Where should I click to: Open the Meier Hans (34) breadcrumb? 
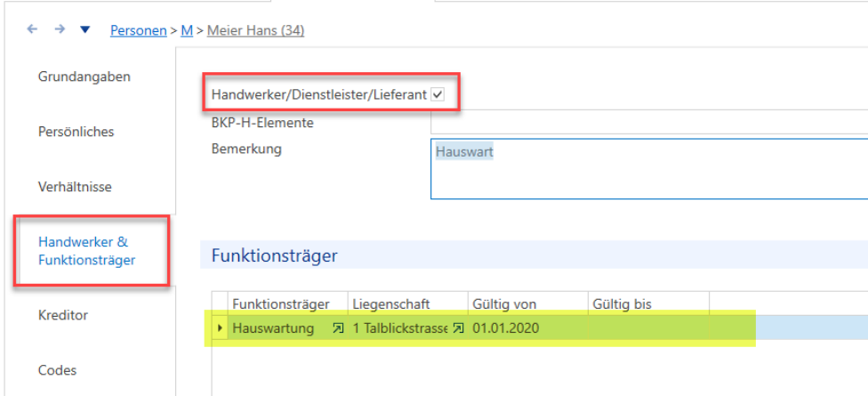click(x=255, y=30)
